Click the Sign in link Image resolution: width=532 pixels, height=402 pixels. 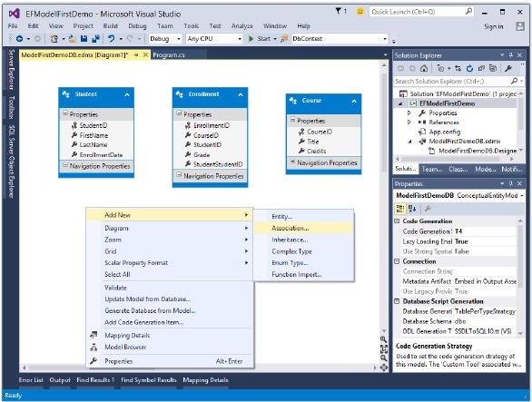[x=493, y=26]
